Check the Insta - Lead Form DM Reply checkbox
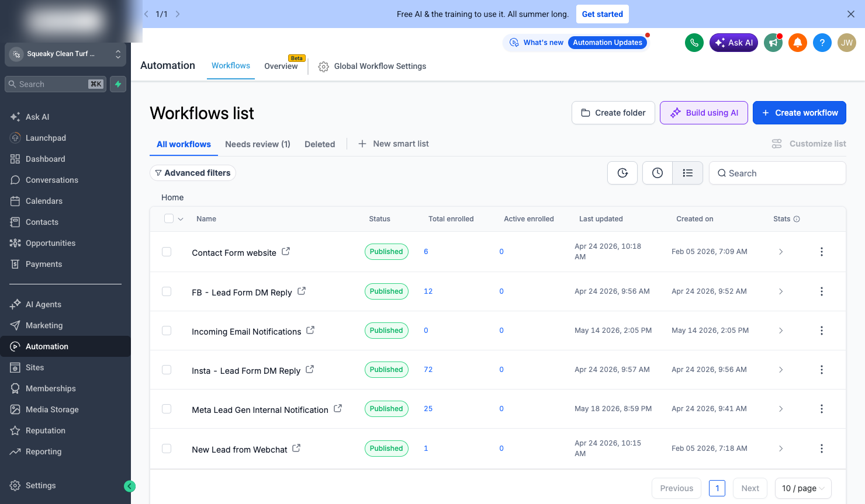865x504 pixels. [x=167, y=370]
